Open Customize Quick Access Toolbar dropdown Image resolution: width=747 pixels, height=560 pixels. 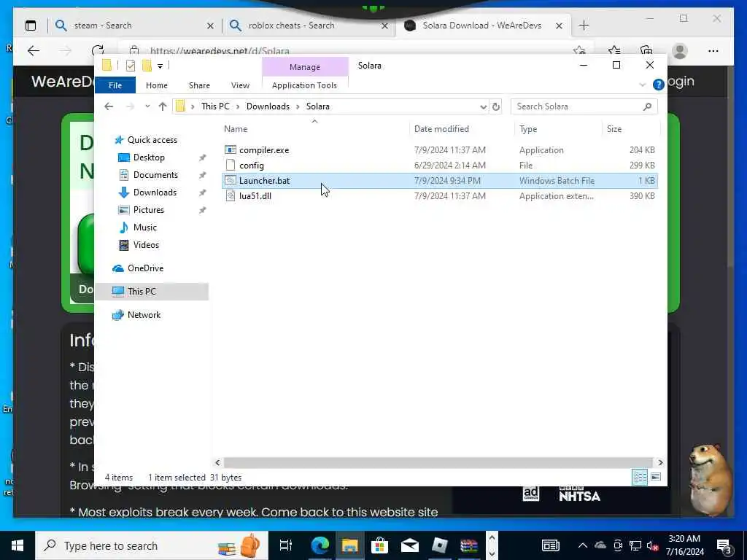(160, 66)
